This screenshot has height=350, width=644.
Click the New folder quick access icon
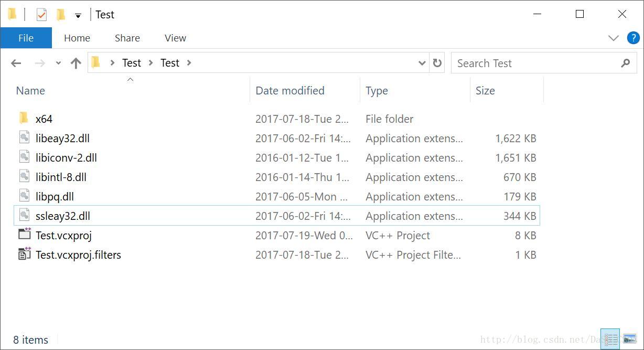pyautogui.click(x=61, y=15)
